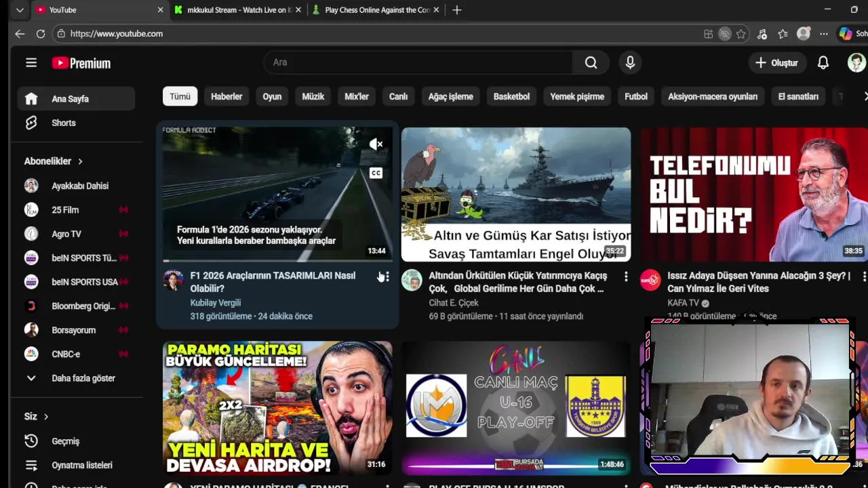Open beIN SPORTS USA channel

click(x=76, y=282)
